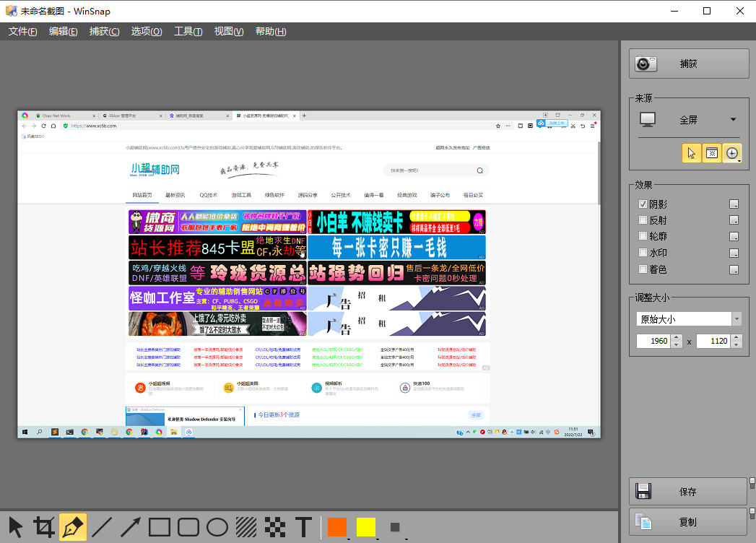Select the arrow drawing tool
The width and height of the screenshot is (756, 543).
coord(130,526)
